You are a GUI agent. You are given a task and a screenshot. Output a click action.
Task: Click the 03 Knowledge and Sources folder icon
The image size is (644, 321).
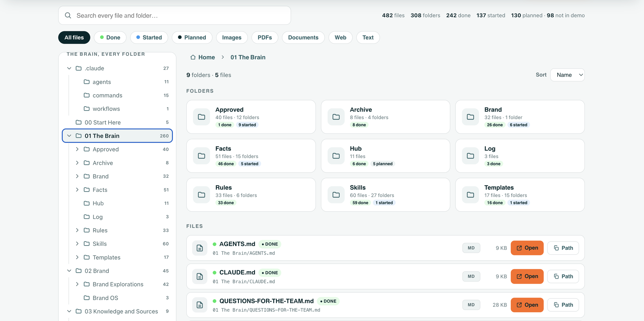click(x=79, y=311)
